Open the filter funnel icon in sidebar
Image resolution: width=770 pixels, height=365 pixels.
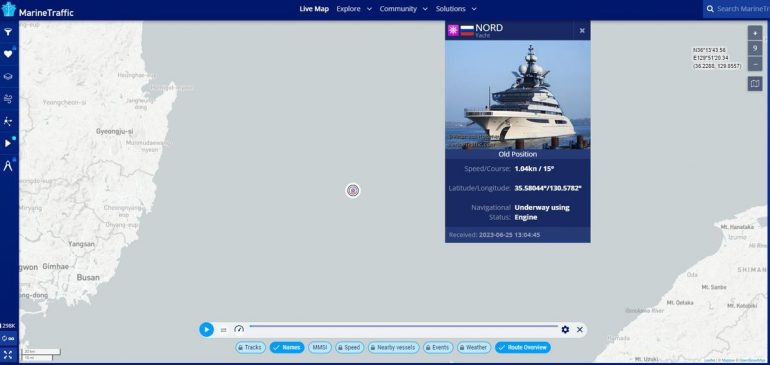[8, 32]
